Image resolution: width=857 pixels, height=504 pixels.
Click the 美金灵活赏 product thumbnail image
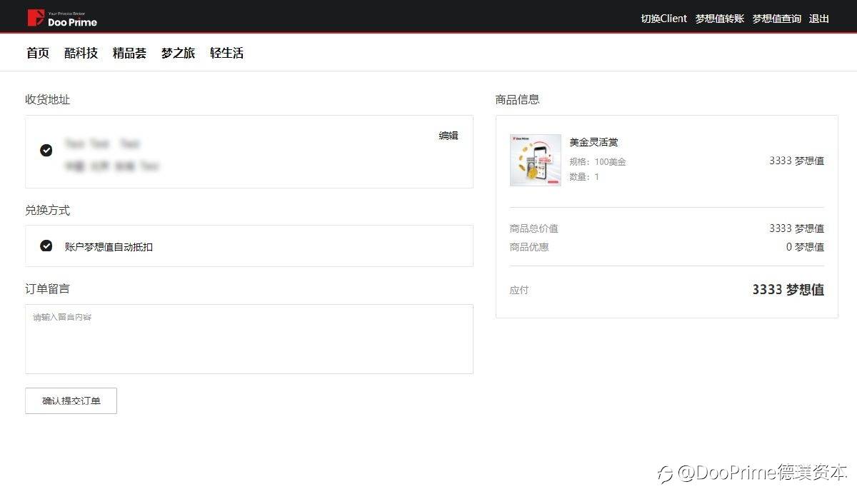pos(535,160)
